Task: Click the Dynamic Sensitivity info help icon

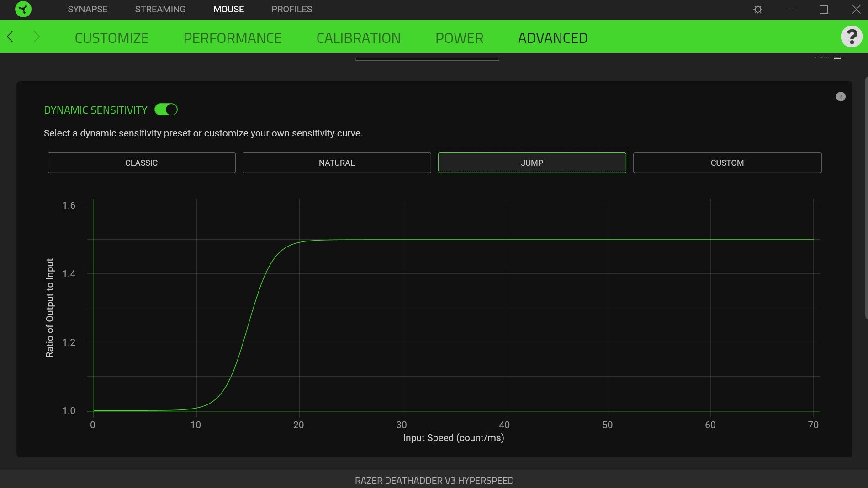Action: (x=841, y=97)
